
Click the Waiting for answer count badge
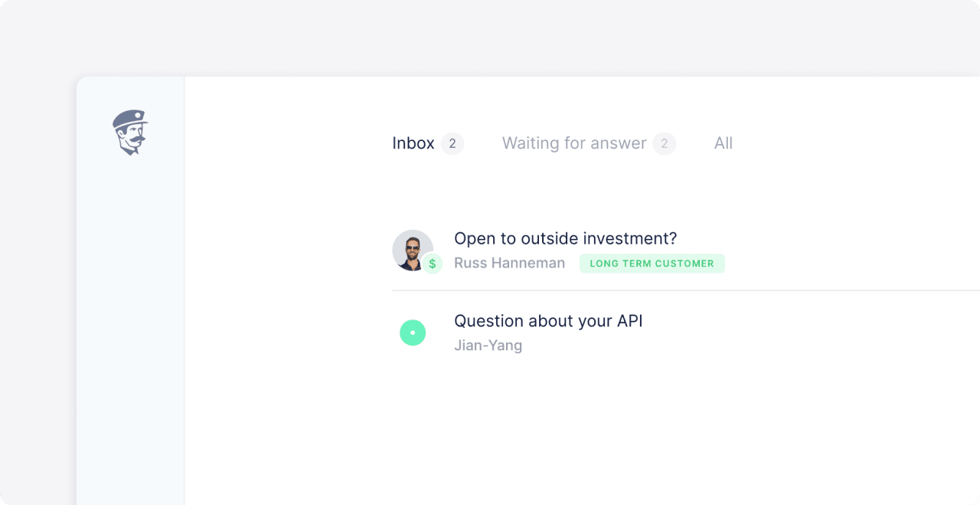665,143
